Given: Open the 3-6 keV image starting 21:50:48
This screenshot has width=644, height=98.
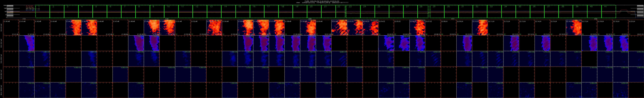Looking at the screenshot, I should [x=167, y=28].
